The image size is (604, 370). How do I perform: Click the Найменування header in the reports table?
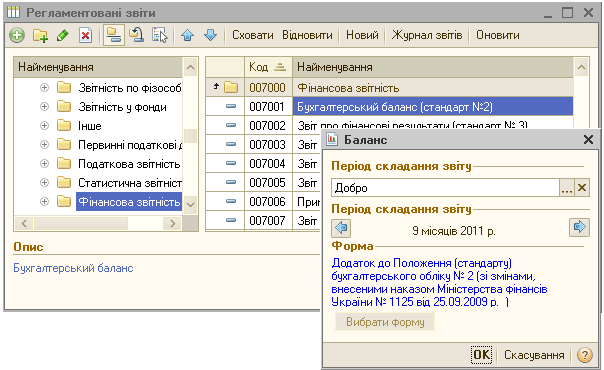pyautogui.click(x=433, y=67)
